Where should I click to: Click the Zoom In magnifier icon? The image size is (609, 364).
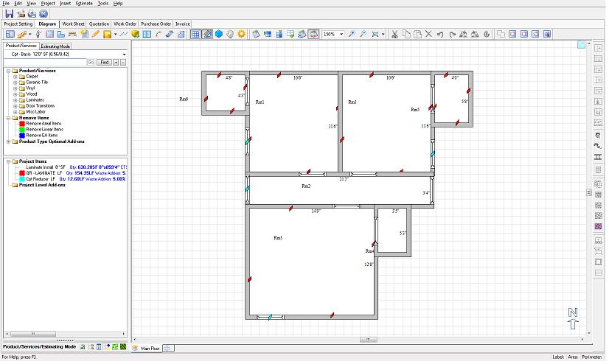352,34
